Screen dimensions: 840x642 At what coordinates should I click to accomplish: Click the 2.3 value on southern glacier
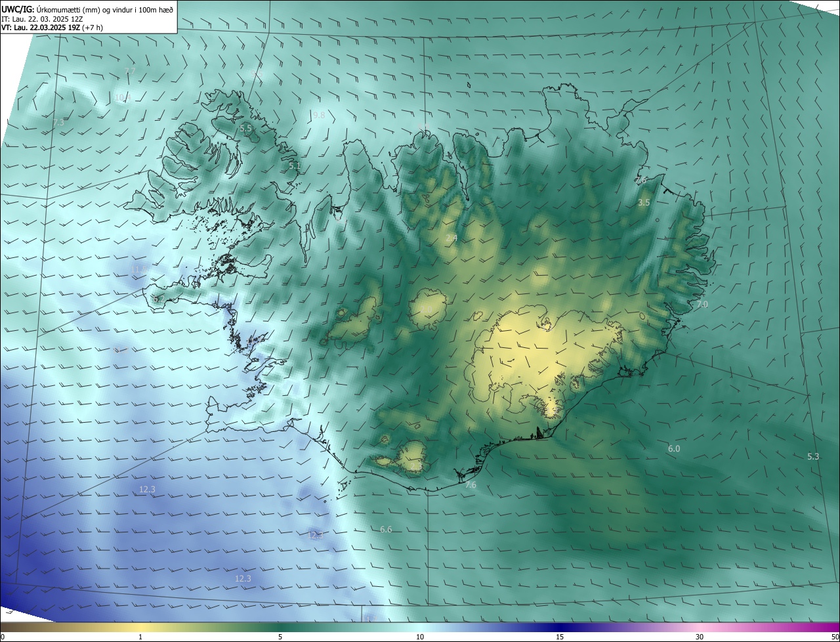click(416, 464)
